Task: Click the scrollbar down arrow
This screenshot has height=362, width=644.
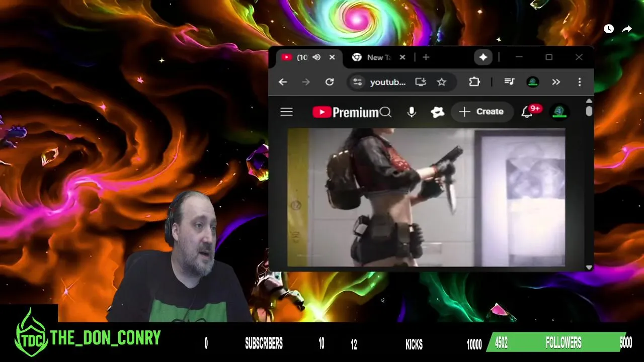Action: click(589, 268)
